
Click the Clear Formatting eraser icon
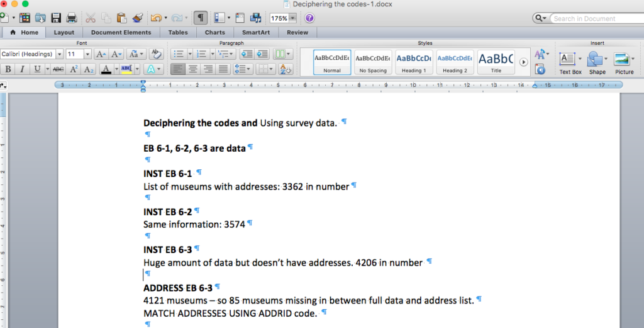click(x=157, y=54)
